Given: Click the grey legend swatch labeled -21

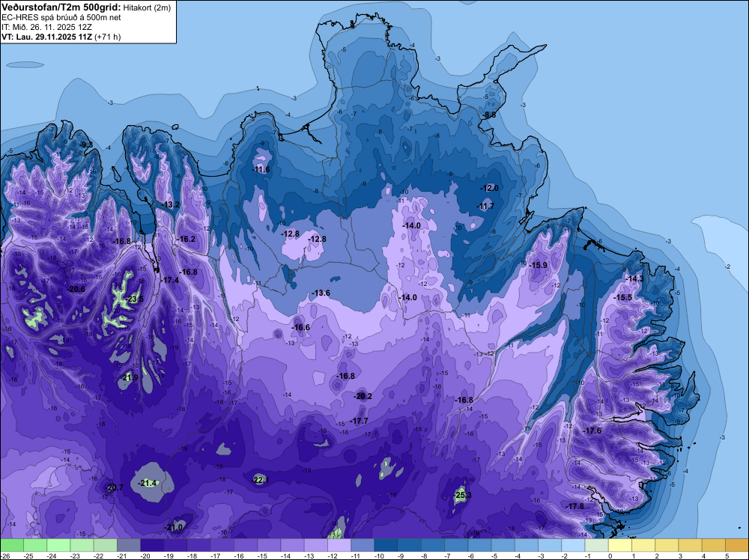Looking at the screenshot, I should click(129, 545).
